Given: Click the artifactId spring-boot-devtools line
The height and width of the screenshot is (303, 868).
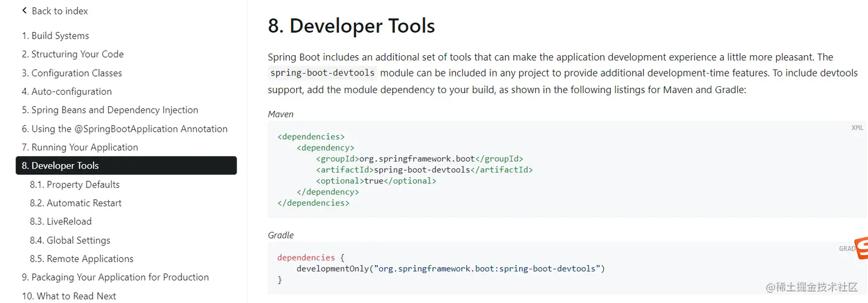Looking at the screenshot, I should [x=424, y=170].
